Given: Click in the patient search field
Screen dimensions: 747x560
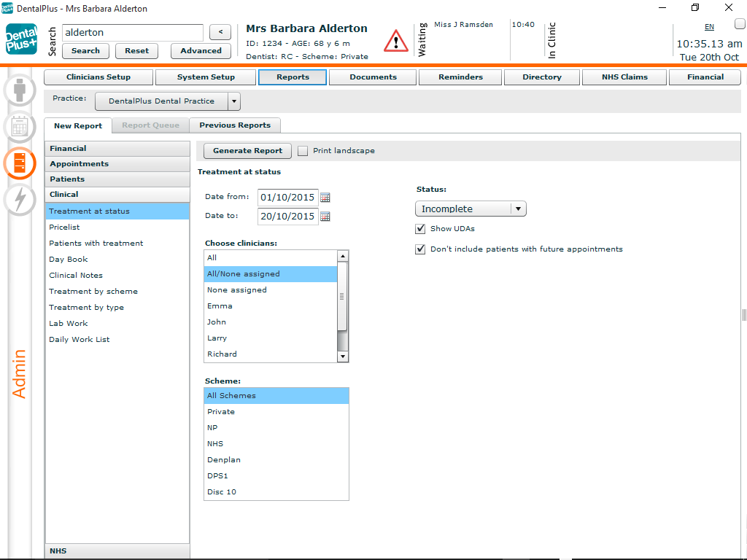Looking at the screenshot, I should pos(133,32).
